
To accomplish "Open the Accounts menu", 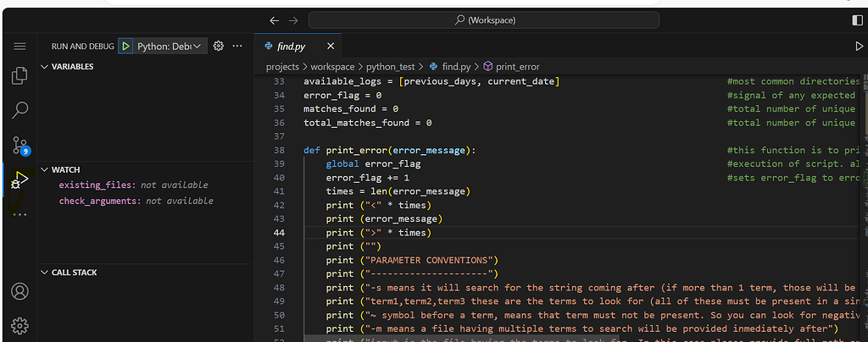I will click(20, 291).
